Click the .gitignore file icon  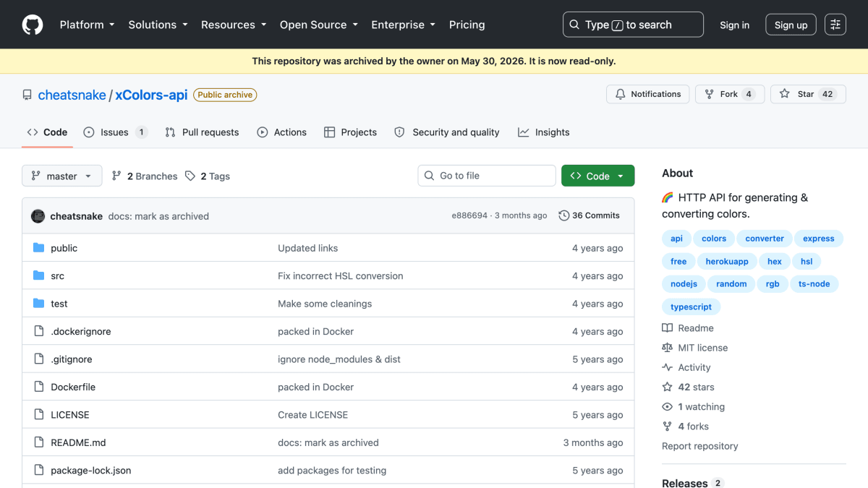(39, 359)
